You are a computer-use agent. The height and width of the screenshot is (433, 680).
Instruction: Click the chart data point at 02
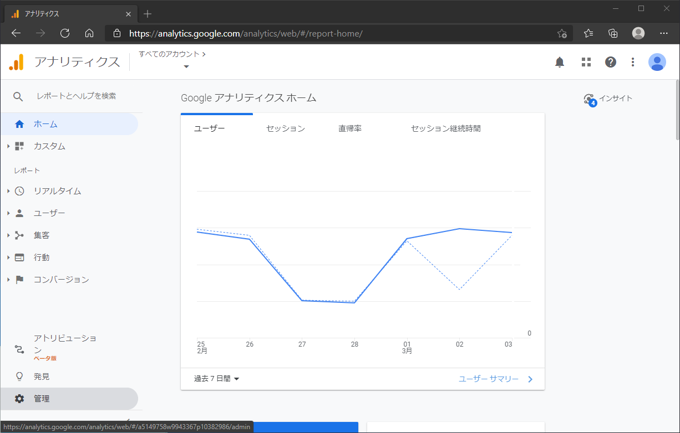[459, 229]
